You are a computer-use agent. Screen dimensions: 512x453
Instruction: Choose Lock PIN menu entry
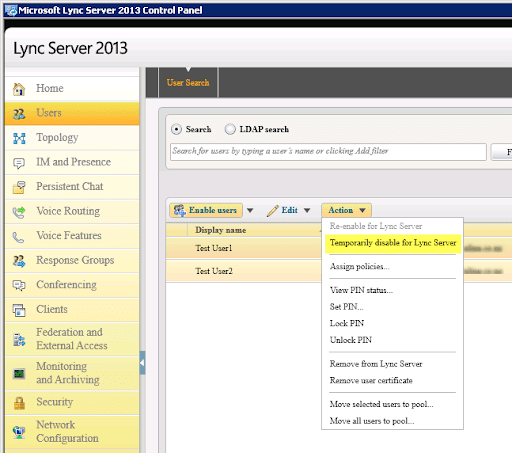pyautogui.click(x=347, y=324)
